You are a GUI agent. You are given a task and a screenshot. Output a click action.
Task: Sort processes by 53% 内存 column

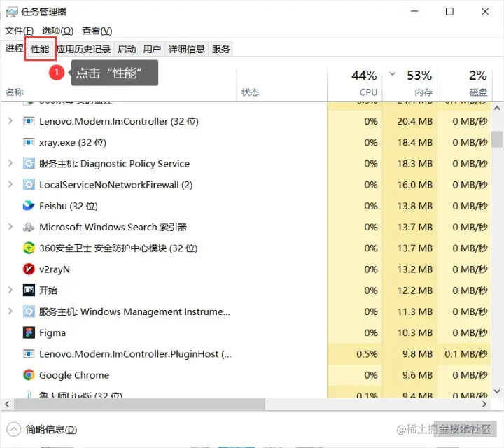409,85
